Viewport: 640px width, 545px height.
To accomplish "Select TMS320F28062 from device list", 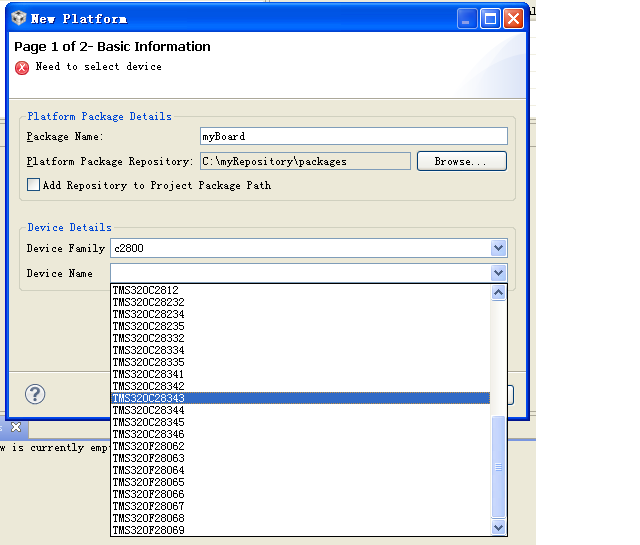I will [x=300, y=446].
